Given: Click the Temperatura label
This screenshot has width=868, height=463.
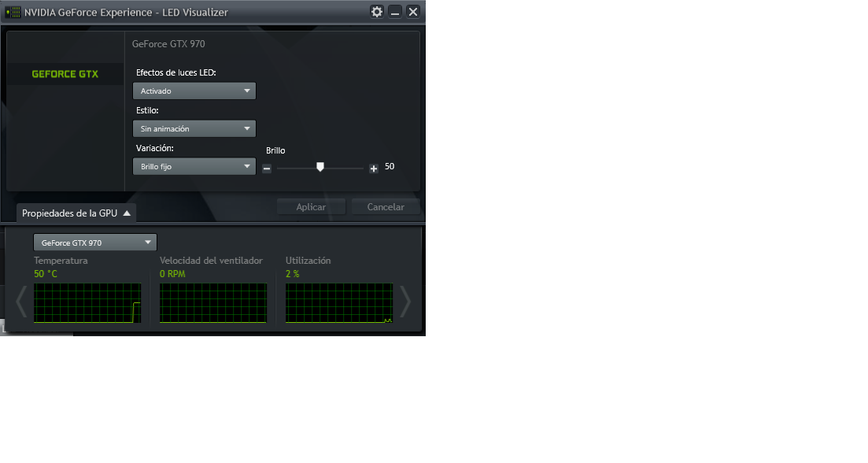Looking at the screenshot, I should [61, 261].
